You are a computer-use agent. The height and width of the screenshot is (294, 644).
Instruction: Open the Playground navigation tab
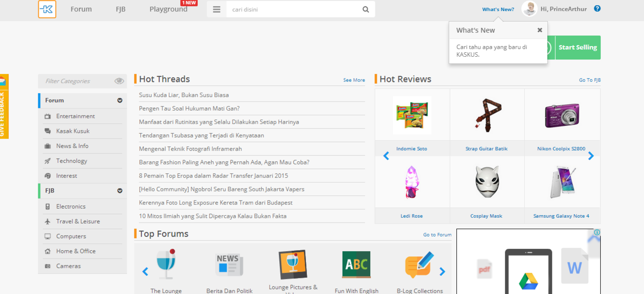169,9
